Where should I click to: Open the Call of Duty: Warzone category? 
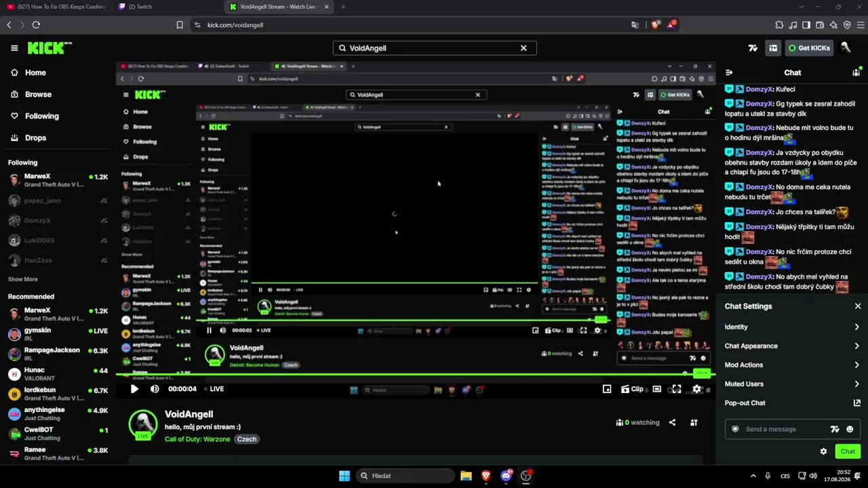[x=197, y=439]
